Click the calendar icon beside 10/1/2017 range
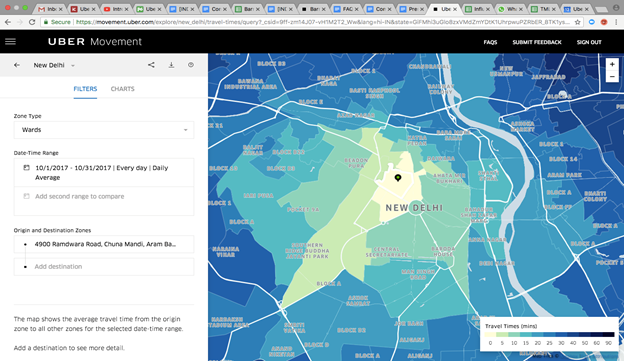 [26, 168]
